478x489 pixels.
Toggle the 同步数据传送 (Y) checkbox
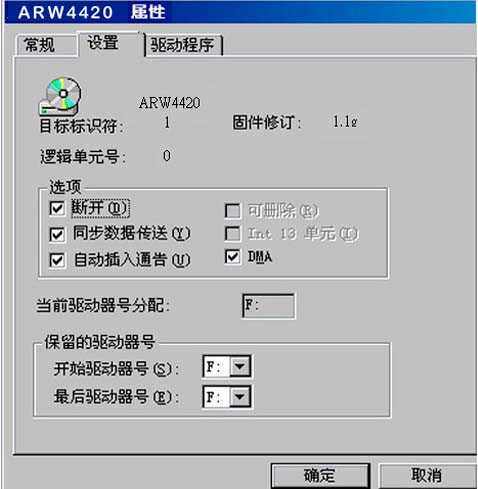[57, 234]
